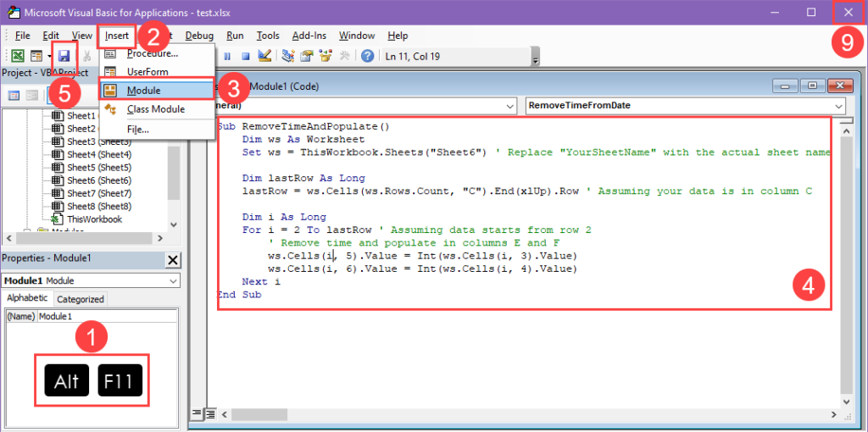Click the 'Dim ws As Worksheet' code line
Image resolution: width=868 pixels, height=432 pixels.
click(x=303, y=140)
